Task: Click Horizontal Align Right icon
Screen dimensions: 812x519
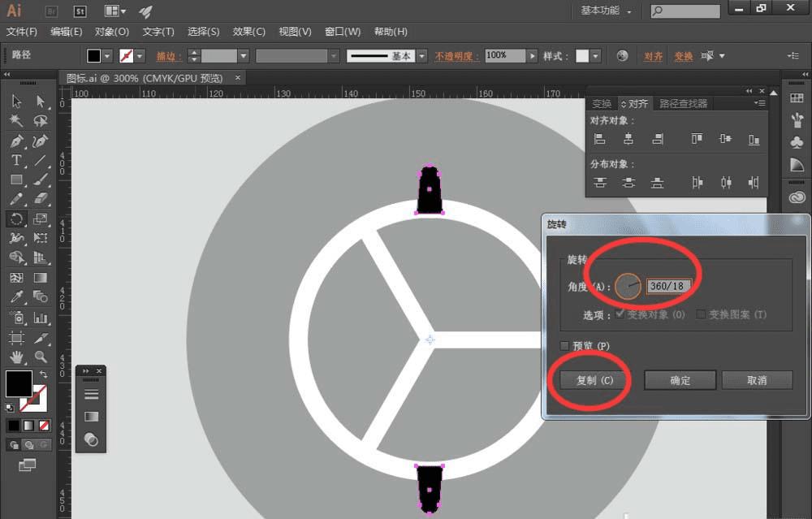Action: 657,139
